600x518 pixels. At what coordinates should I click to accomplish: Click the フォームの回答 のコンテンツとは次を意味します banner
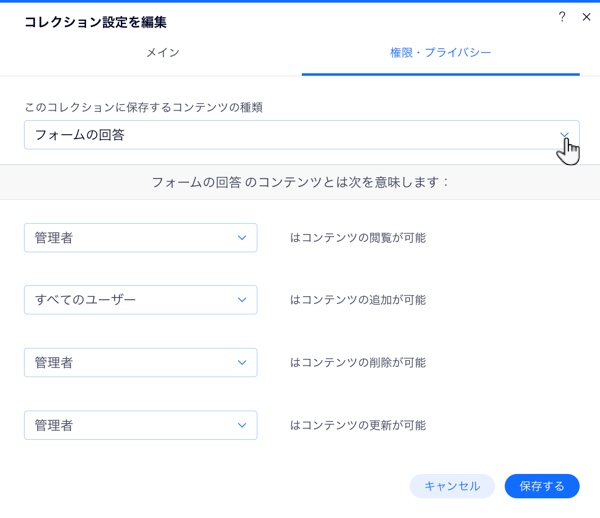[300, 182]
